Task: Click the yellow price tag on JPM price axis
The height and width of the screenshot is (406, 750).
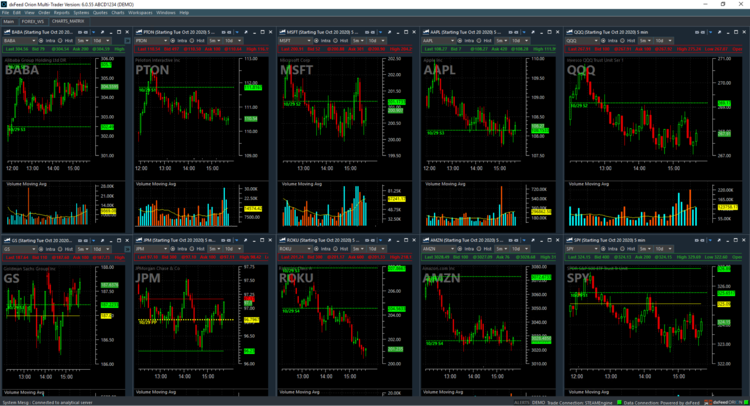Action: tap(251, 320)
